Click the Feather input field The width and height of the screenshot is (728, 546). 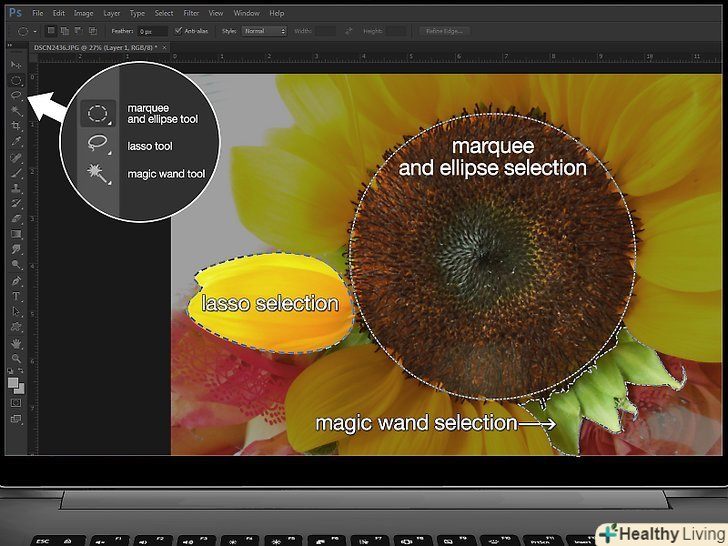click(x=153, y=31)
